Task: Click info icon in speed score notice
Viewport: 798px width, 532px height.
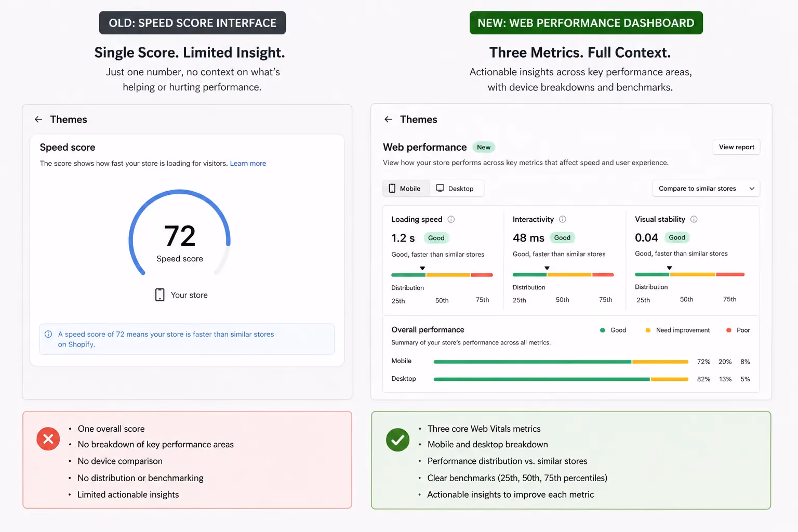Action: (48, 334)
